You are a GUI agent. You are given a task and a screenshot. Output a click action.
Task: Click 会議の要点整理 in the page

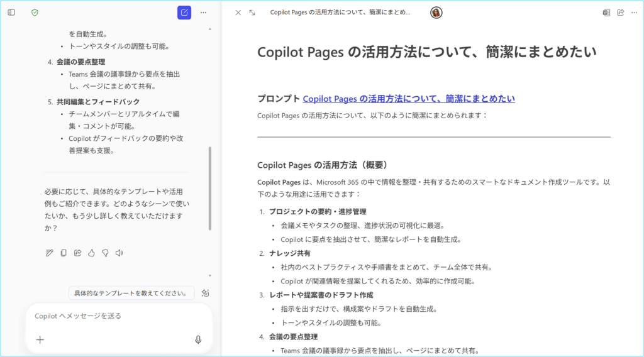coord(293,337)
